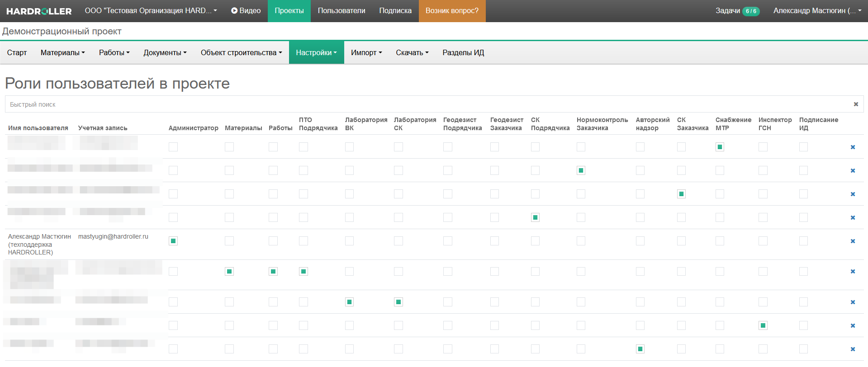
Task: Remove the user with Нормоконтроль Заказчика role
Action: point(853,171)
